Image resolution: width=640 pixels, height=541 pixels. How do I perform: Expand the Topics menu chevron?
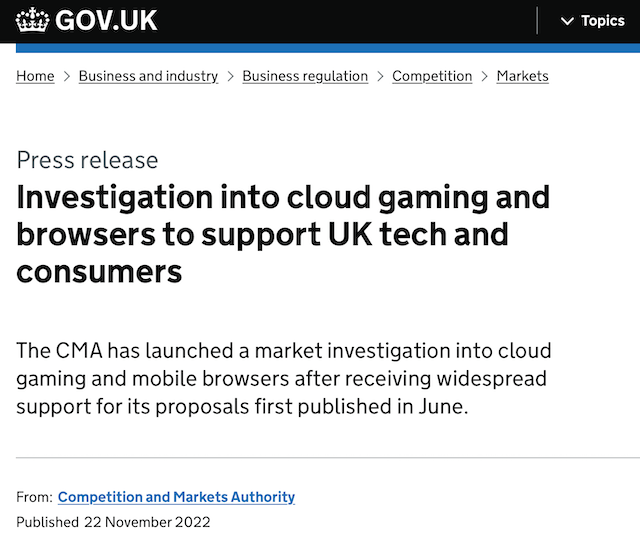point(567,21)
